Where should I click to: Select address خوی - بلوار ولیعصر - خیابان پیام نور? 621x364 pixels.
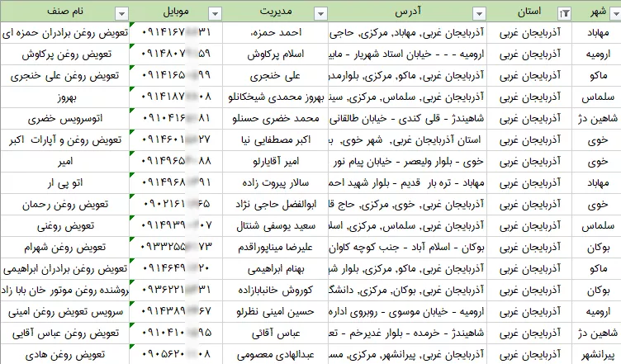point(408,161)
